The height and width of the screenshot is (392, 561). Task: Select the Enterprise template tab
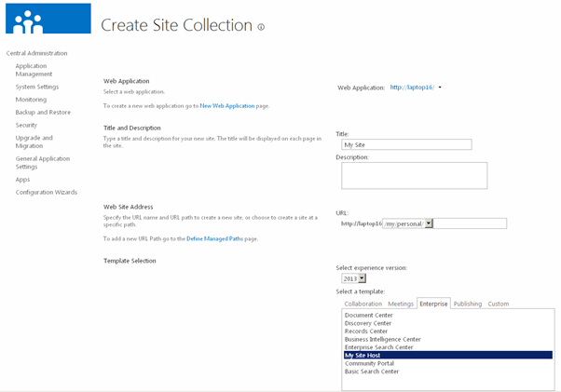433,304
